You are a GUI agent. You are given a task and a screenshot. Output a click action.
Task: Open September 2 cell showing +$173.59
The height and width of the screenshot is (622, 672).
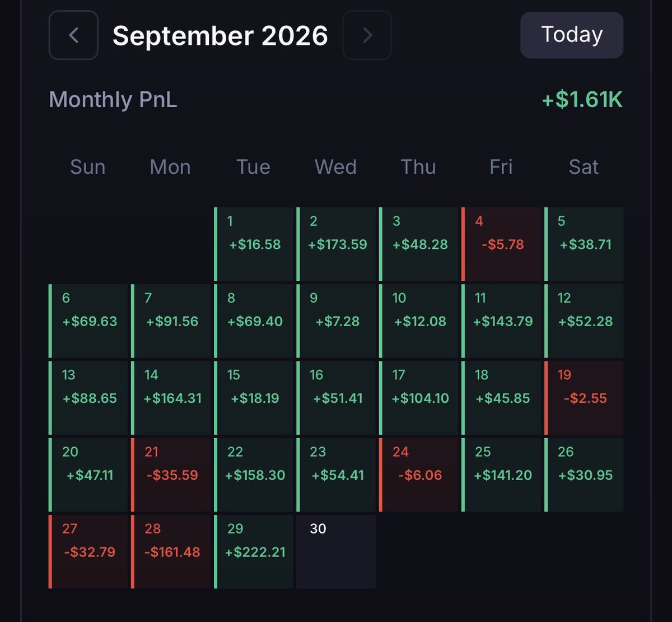[337, 244]
